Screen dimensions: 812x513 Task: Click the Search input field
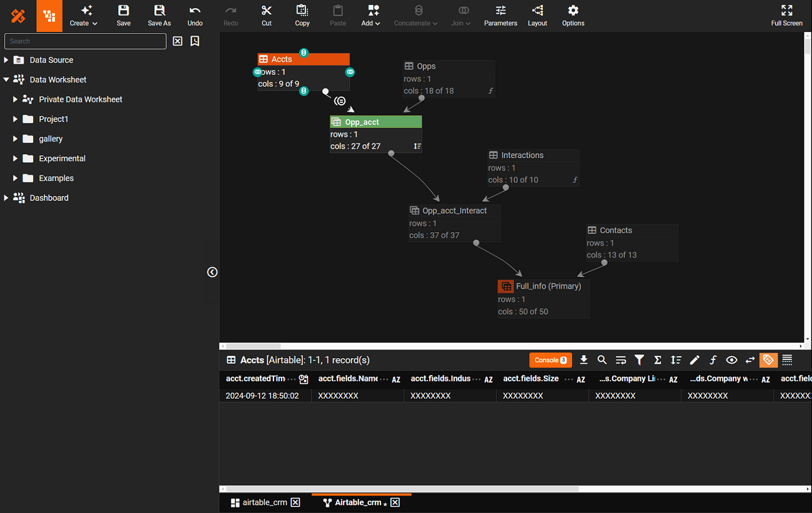coord(86,41)
